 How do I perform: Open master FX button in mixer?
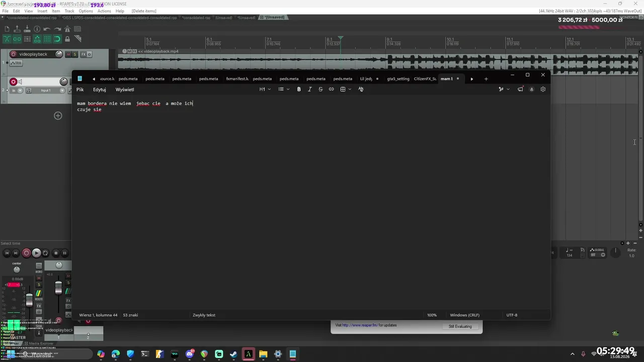[x=39, y=306]
